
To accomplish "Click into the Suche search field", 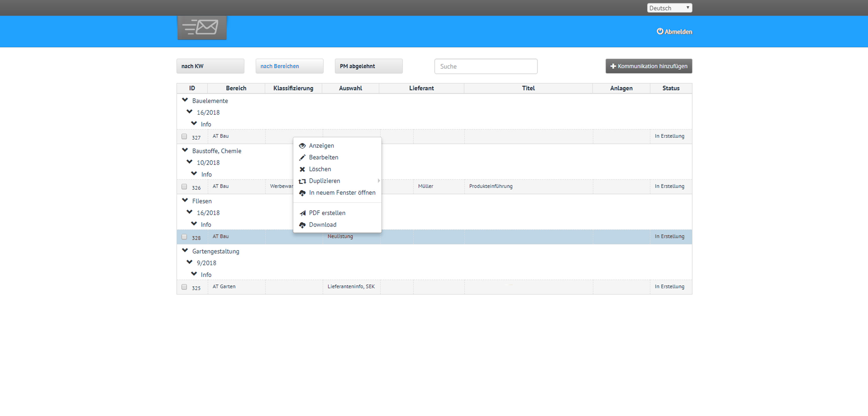I will 486,66.
